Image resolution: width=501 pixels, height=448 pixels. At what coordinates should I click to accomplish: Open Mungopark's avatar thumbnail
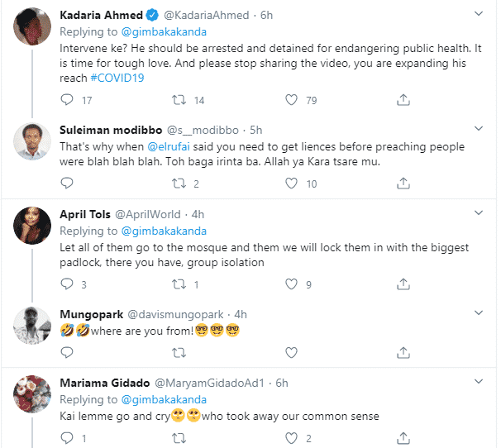pyautogui.click(x=32, y=326)
